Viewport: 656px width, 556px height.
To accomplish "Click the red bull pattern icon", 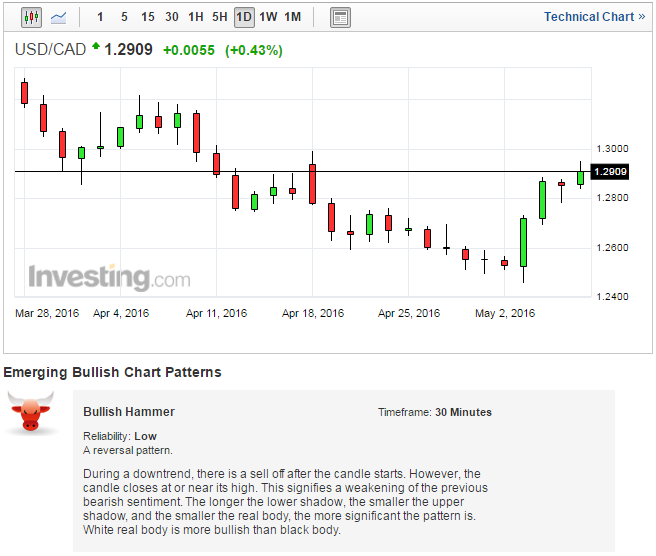I will (31, 412).
